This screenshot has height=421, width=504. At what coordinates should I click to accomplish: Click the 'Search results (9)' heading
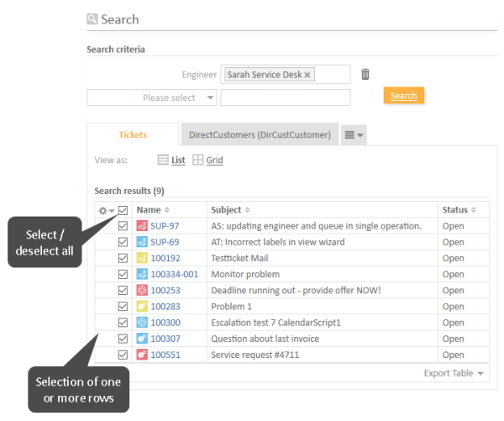tap(129, 191)
